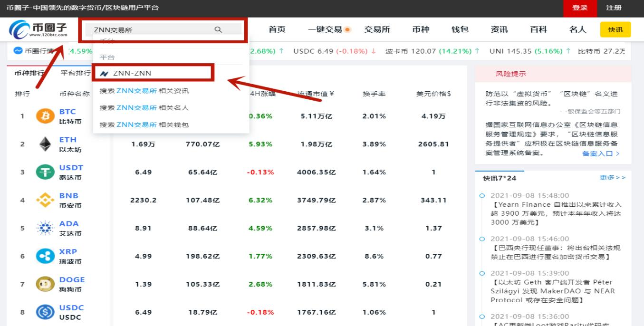This screenshot has height=326, width=644.
Task: Open 名人 in navigation bar
Action: coord(578,29)
